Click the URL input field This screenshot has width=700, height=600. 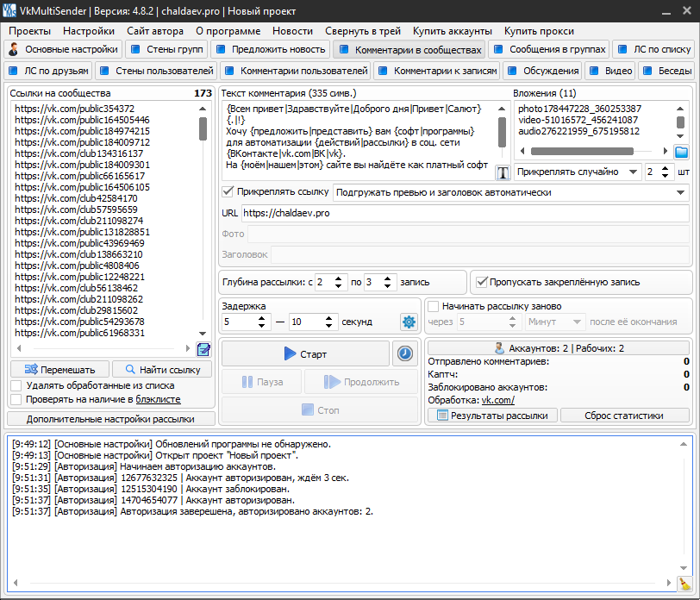(464, 212)
